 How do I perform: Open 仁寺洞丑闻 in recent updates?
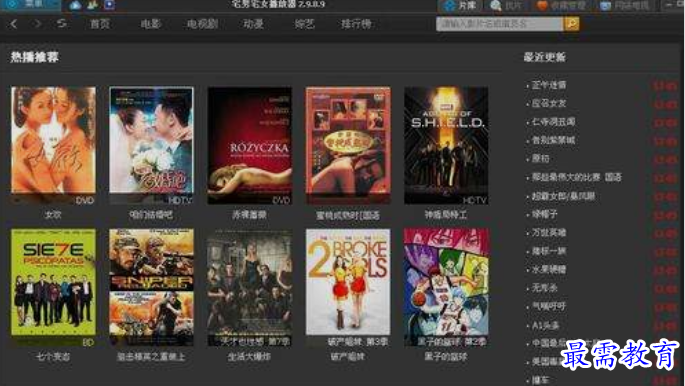tap(553, 122)
